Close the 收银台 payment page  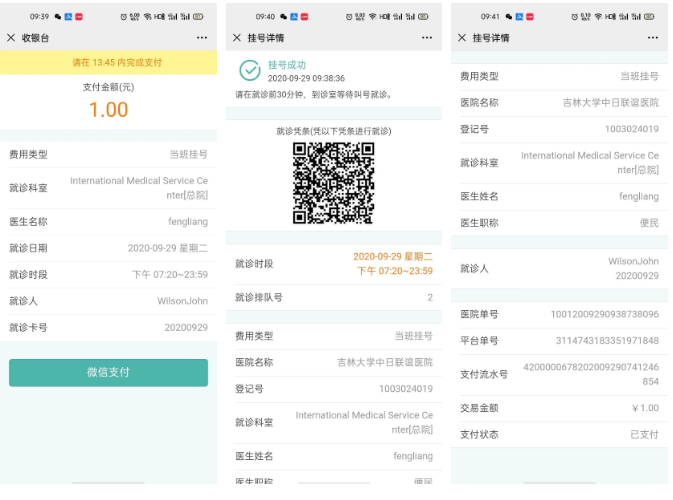pos(11,38)
